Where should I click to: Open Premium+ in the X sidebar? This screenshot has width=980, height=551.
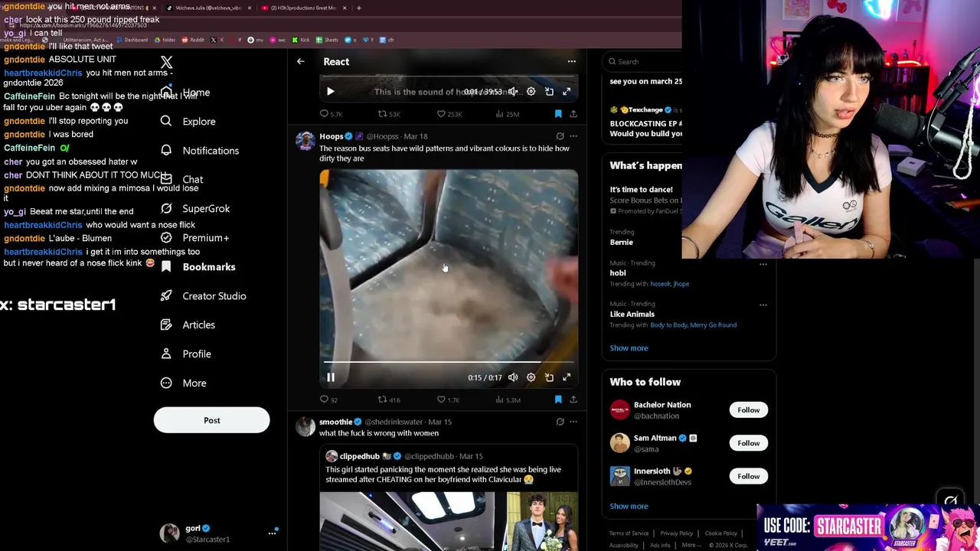click(x=194, y=238)
